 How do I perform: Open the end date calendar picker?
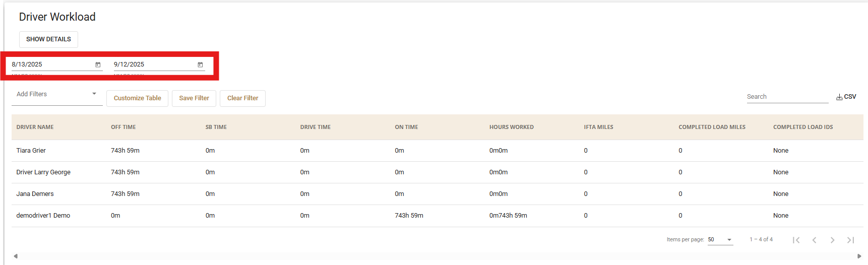click(x=200, y=65)
